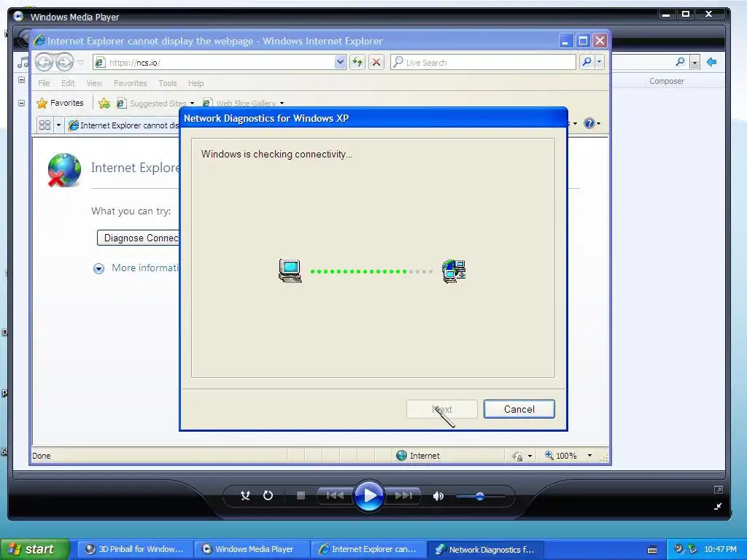Viewport: 747px width, 560px height.
Task: Open the 100% zoom level dropdown arrow
Action: pos(589,456)
